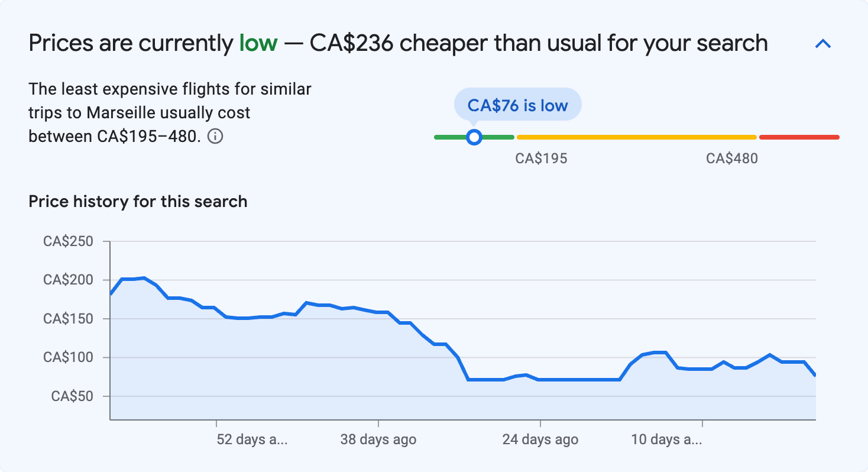Expand the truncated '52 days a...' label

251,440
